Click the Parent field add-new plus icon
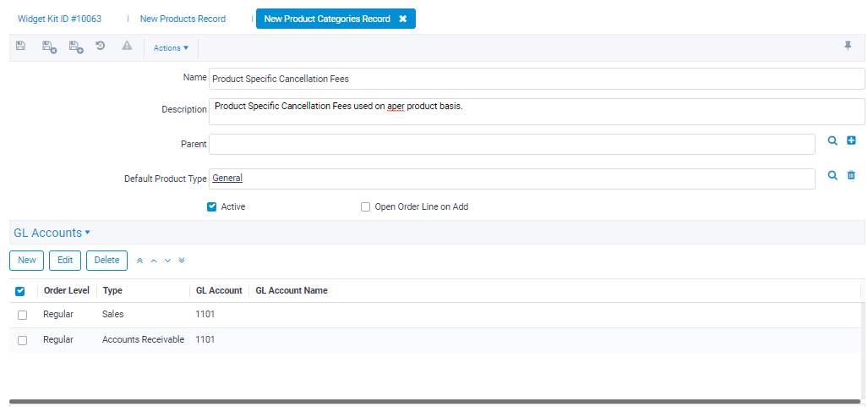The height and width of the screenshot is (407, 868). pos(851,140)
